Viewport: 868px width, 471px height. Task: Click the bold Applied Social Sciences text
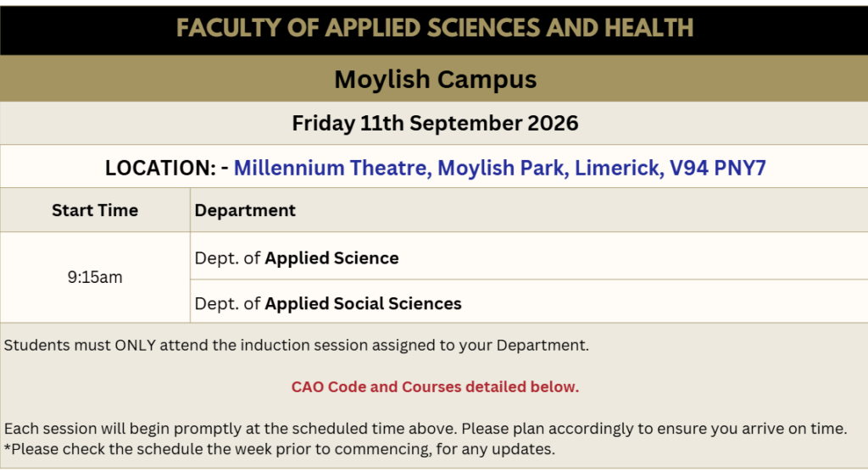click(363, 304)
